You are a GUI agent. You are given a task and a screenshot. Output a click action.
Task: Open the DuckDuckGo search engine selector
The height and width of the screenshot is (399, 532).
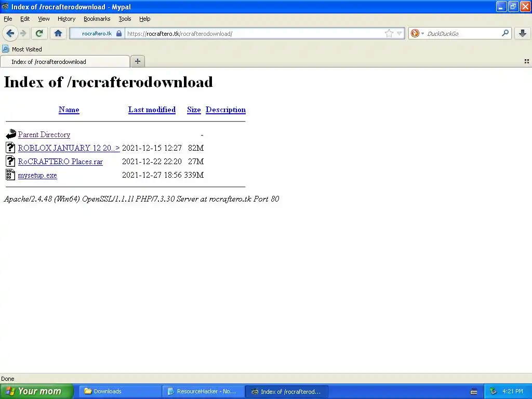(x=417, y=34)
